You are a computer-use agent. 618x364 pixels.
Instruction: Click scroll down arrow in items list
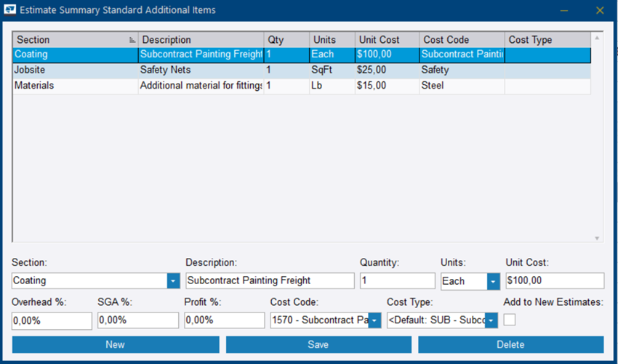(x=597, y=238)
